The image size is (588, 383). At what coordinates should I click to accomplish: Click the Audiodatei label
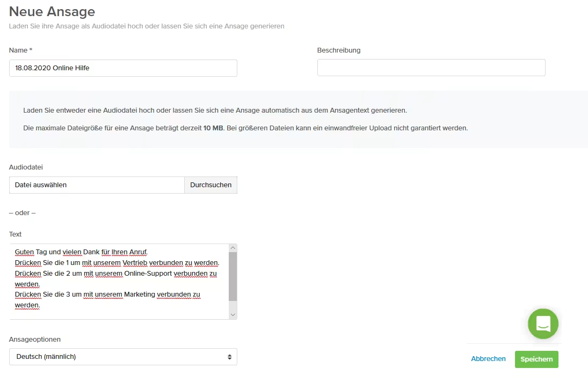click(26, 167)
